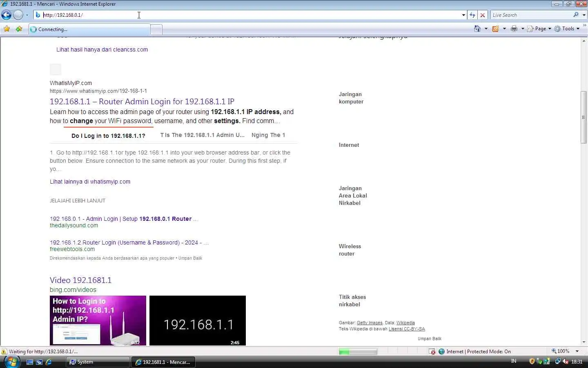
Task: Click the popup blocked status icon
Action: click(432, 352)
